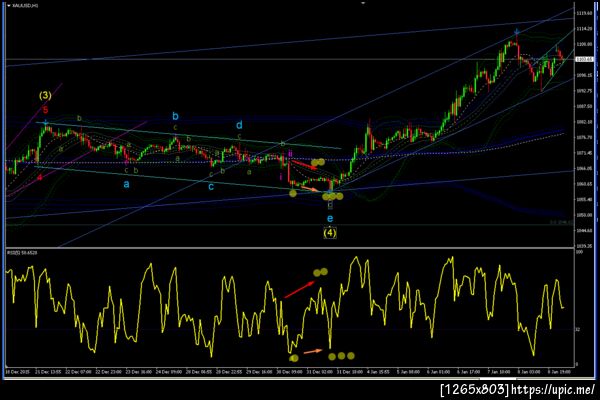Select the large blue wave label e

tap(330, 219)
